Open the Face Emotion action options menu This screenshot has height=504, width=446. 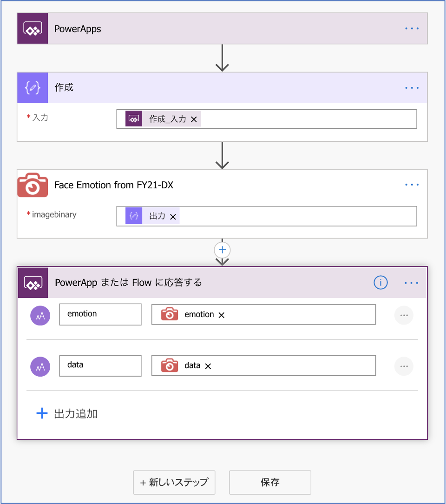click(412, 185)
